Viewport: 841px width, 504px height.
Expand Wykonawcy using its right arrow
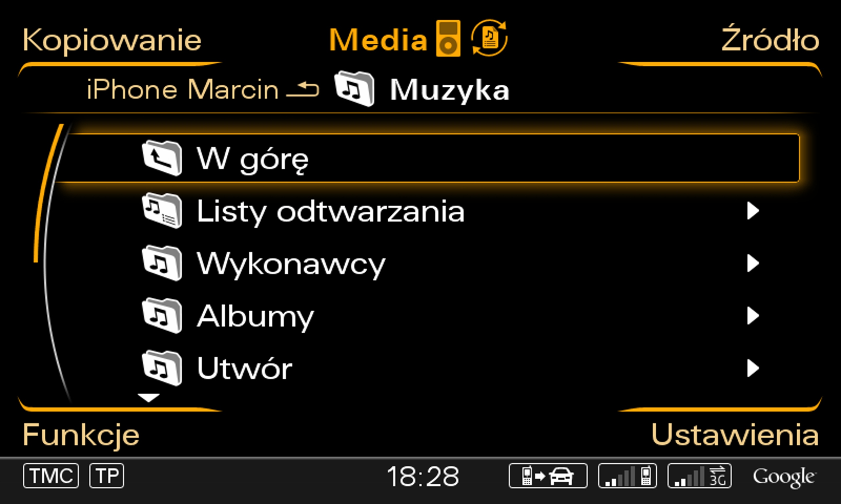tap(753, 264)
